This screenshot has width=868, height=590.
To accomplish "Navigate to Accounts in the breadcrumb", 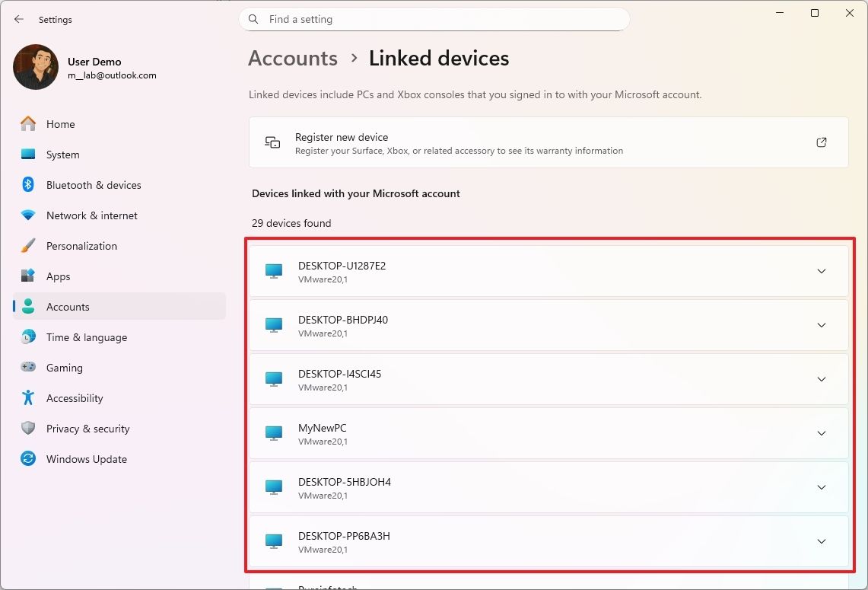I will tap(292, 58).
